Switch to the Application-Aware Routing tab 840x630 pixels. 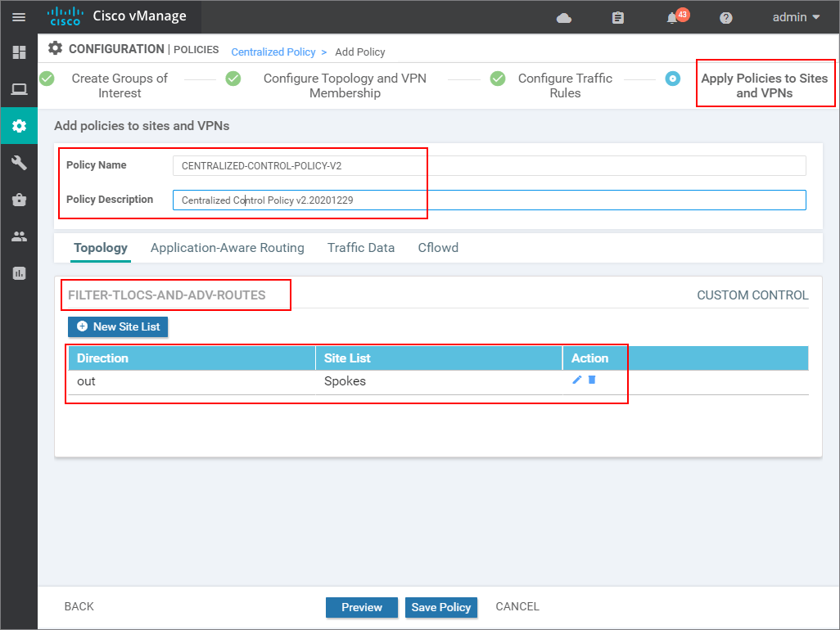pyautogui.click(x=226, y=248)
